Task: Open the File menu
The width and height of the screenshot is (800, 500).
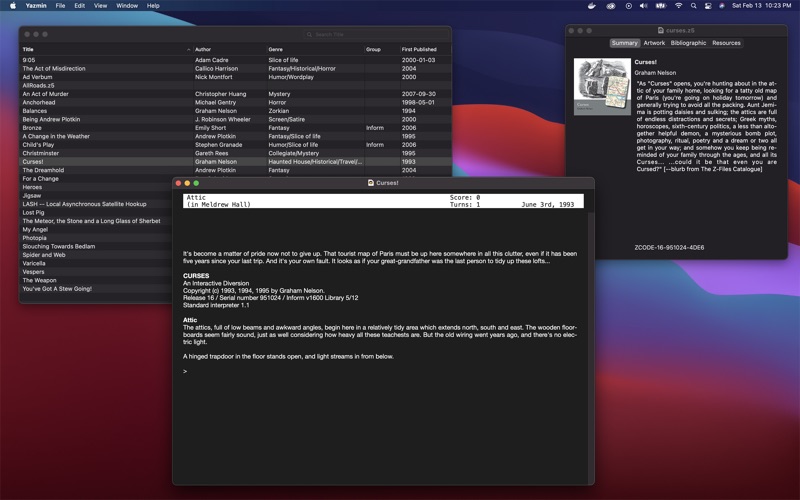Action: (x=60, y=6)
